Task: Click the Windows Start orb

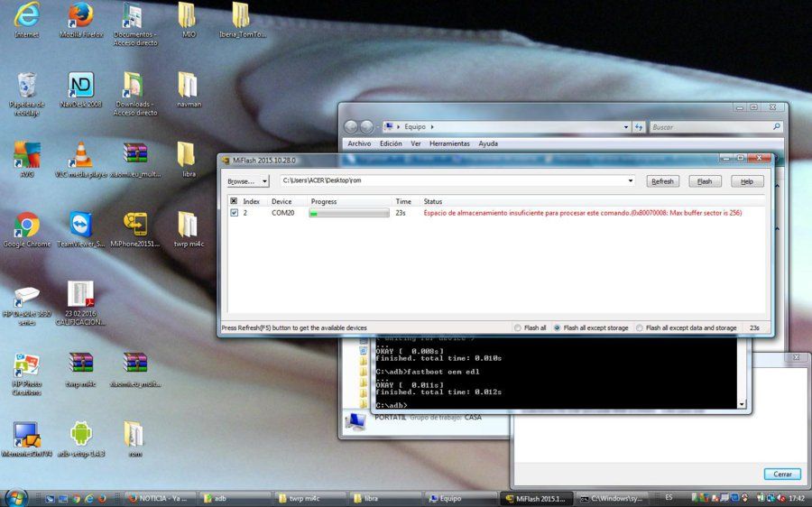Action: click(x=15, y=498)
